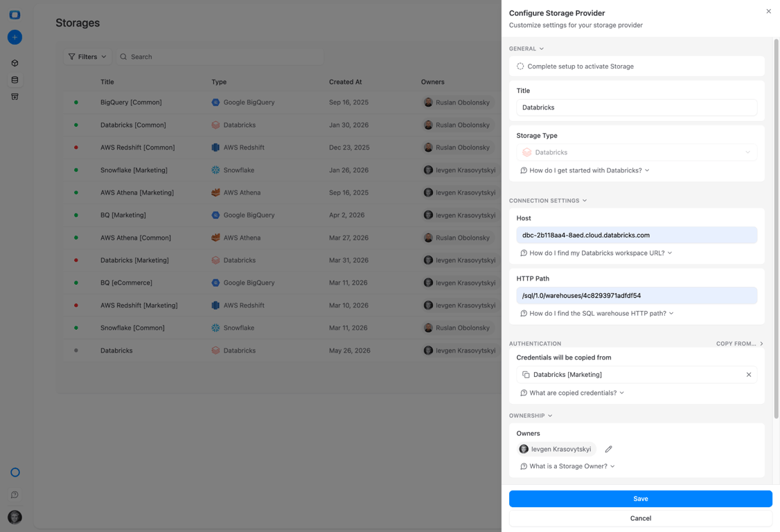Open Snowflake [Marketing] storage

(x=134, y=170)
